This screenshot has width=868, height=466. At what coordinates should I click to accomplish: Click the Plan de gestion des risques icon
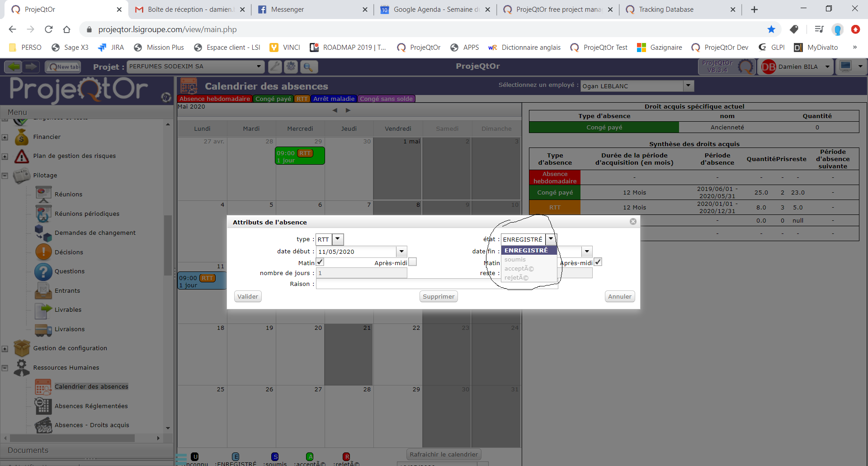tap(21, 156)
